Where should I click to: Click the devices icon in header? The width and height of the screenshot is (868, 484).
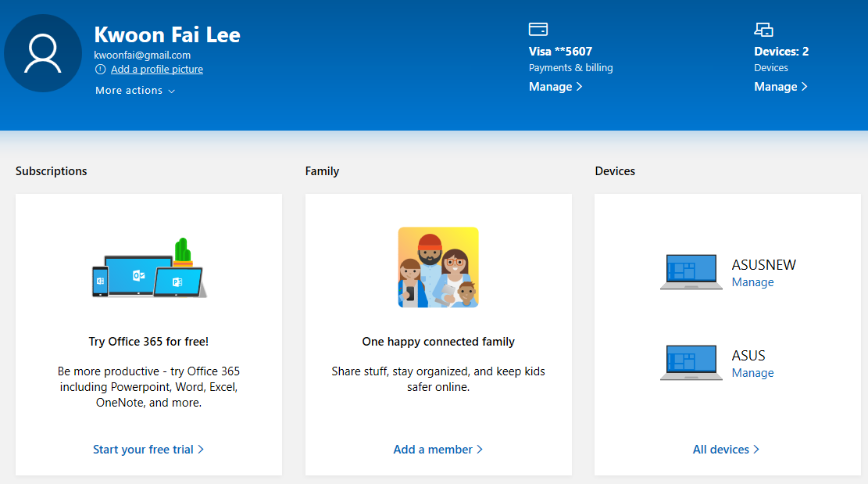[x=763, y=30]
